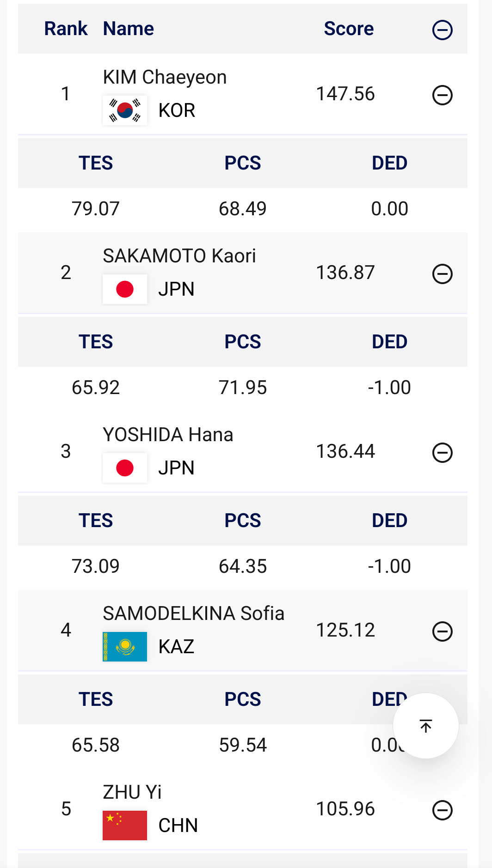Collapse ZHU Yi score details
The width and height of the screenshot is (492, 868).
pos(442,810)
